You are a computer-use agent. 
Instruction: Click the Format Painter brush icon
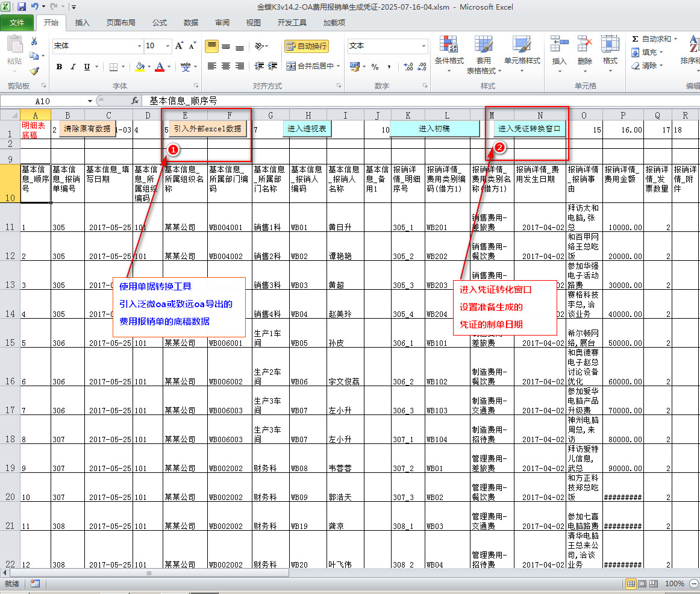34,70
